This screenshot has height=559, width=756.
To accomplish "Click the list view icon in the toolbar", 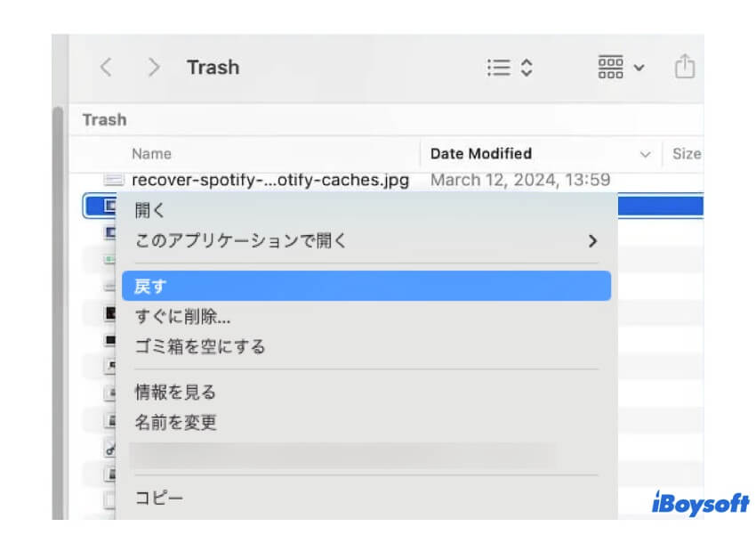I will [x=499, y=67].
